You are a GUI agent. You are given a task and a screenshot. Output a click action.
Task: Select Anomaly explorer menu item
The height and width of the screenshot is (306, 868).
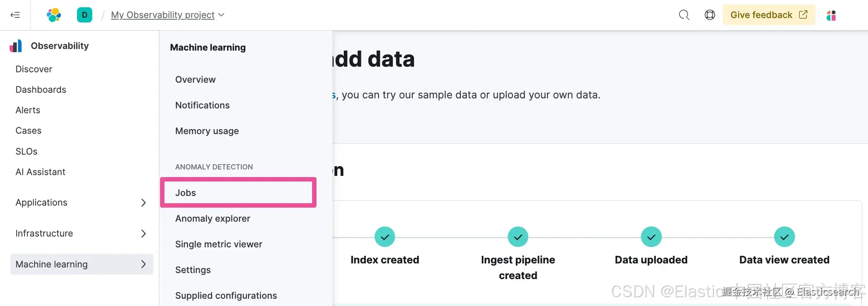(x=213, y=218)
